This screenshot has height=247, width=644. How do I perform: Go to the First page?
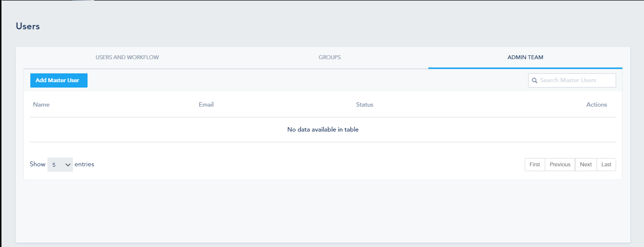535,164
